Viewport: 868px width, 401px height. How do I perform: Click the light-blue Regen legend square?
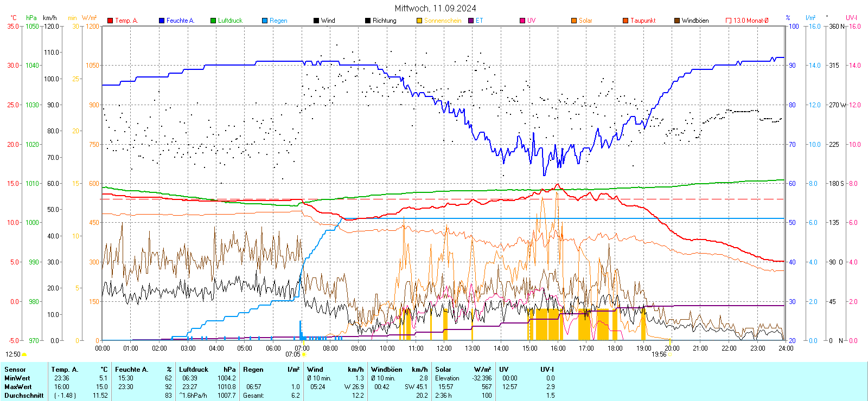coord(265,21)
